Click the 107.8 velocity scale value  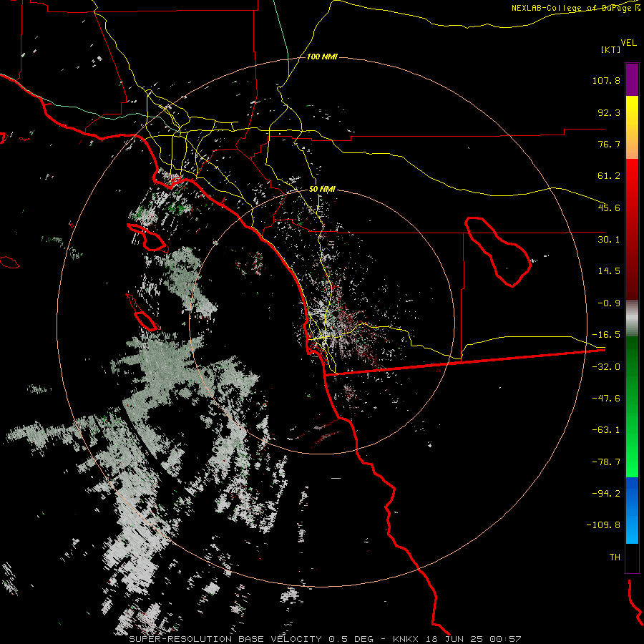click(x=606, y=80)
